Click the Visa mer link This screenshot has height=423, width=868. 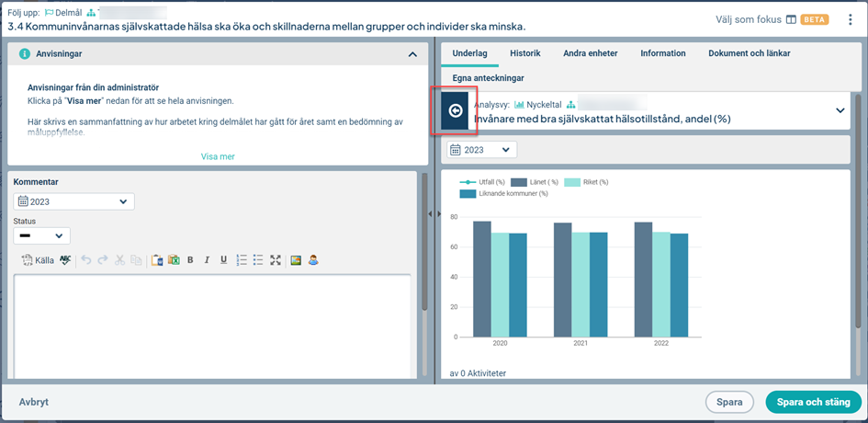(x=218, y=156)
